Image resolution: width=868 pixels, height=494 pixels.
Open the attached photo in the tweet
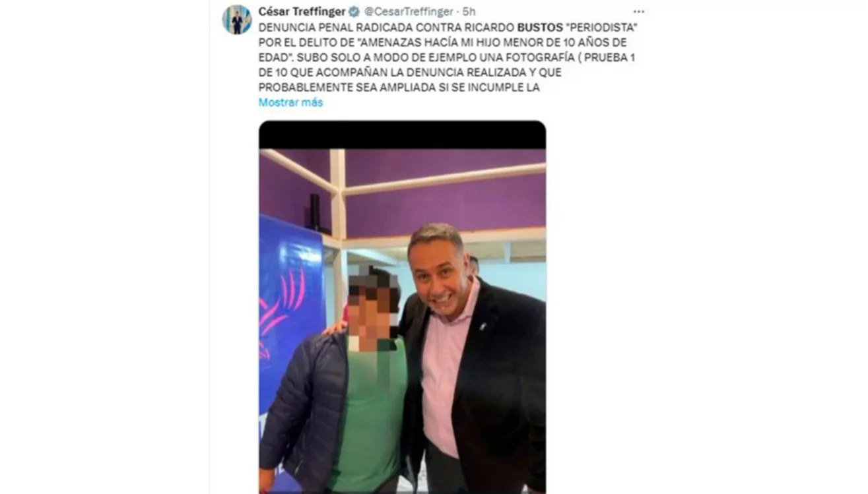(x=402, y=307)
